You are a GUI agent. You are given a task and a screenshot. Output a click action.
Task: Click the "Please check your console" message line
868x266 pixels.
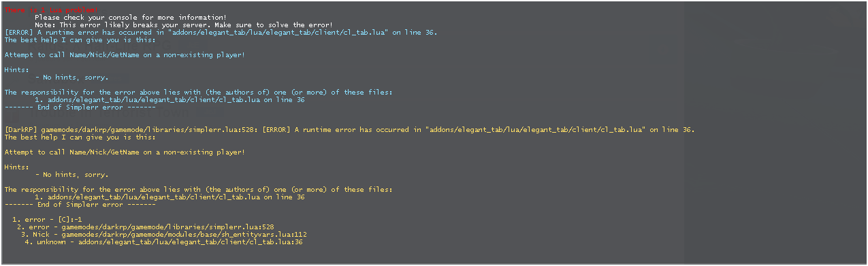[131, 17]
